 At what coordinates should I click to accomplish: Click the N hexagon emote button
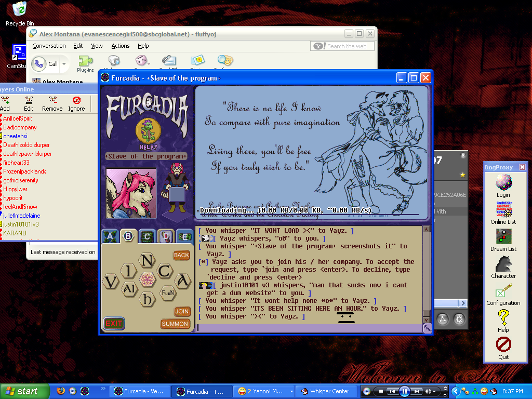point(147,261)
